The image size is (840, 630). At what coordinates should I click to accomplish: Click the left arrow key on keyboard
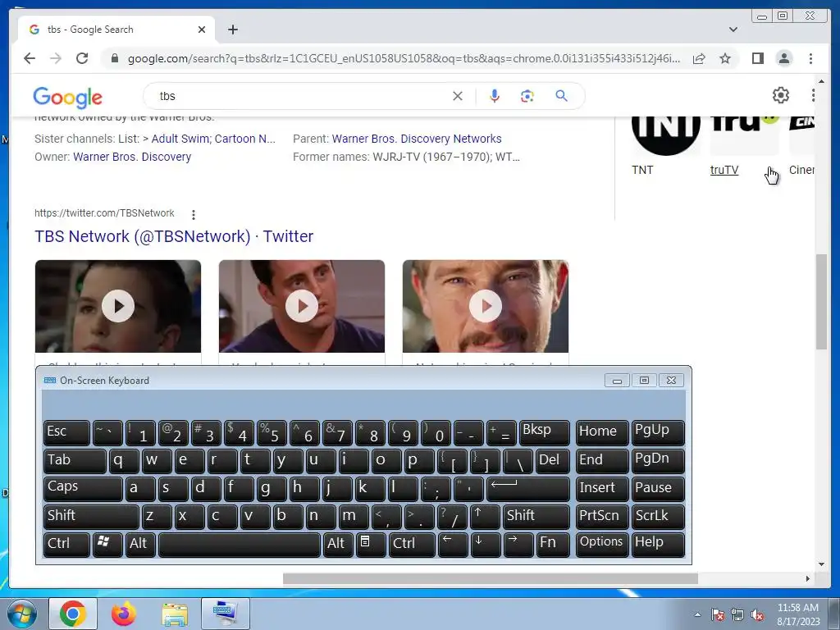tap(453, 545)
